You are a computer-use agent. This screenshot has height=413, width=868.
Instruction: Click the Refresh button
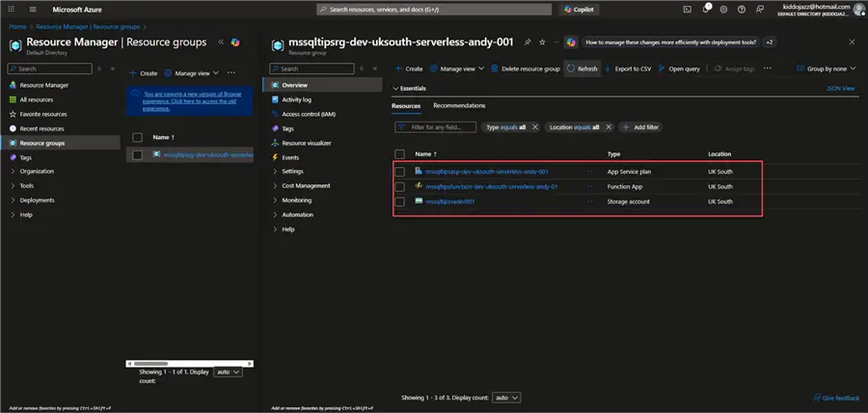[582, 69]
